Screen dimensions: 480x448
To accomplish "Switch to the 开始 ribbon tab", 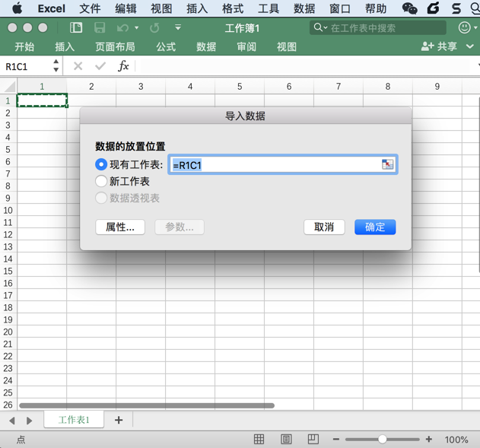I will (x=24, y=47).
